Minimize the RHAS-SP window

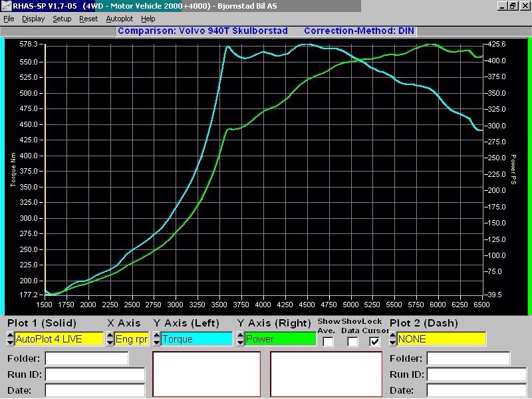(502, 6)
